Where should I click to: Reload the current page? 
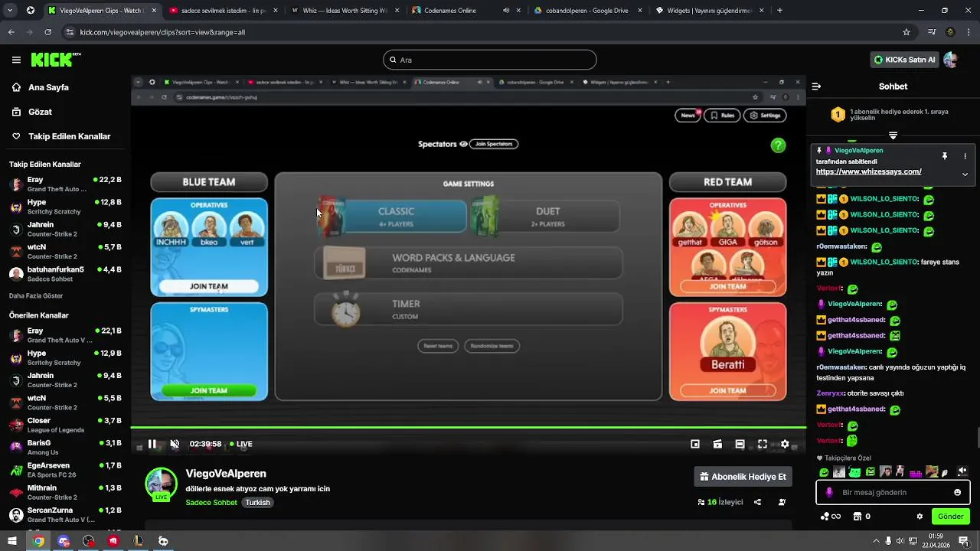tap(47, 32)
